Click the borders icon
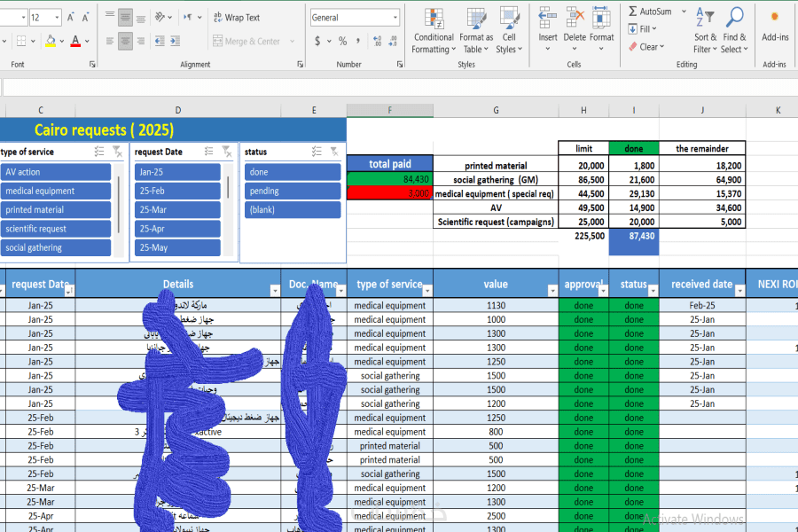Screen dimensions: 798x532 [21, 41]
